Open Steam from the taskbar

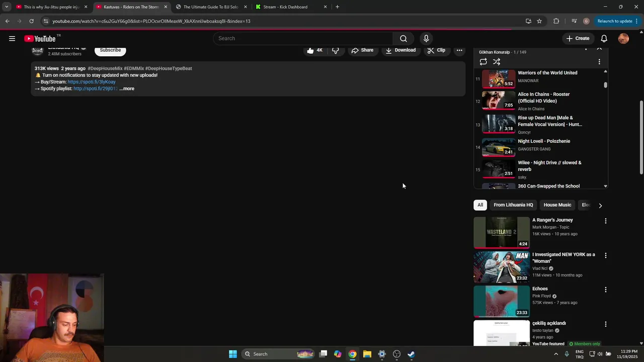point(411,354)
